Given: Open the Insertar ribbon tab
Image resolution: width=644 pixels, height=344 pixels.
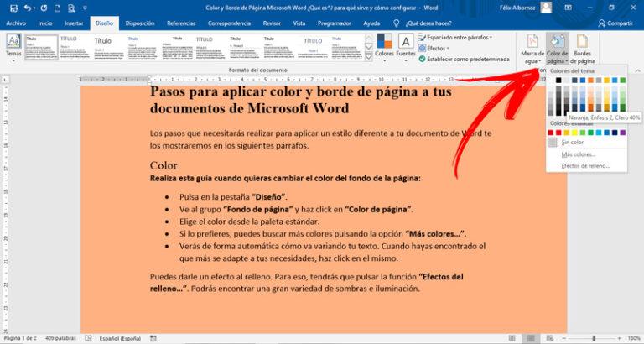Looking at the screenshot, I should [74, 23].
